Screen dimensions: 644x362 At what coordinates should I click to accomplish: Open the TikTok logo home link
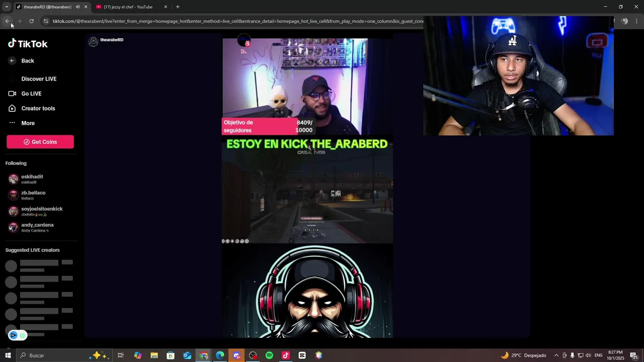click(x=28, y=44)
